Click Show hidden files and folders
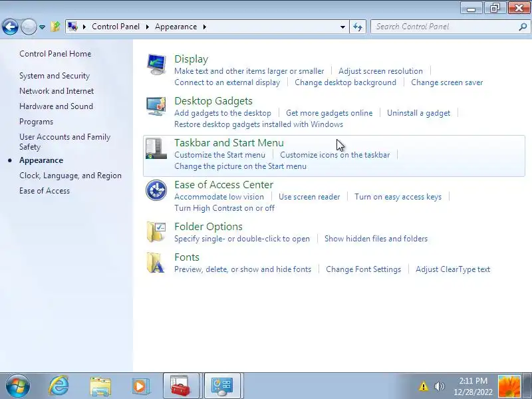The height and width of the screenshot is (399, 532). [376, 239]
